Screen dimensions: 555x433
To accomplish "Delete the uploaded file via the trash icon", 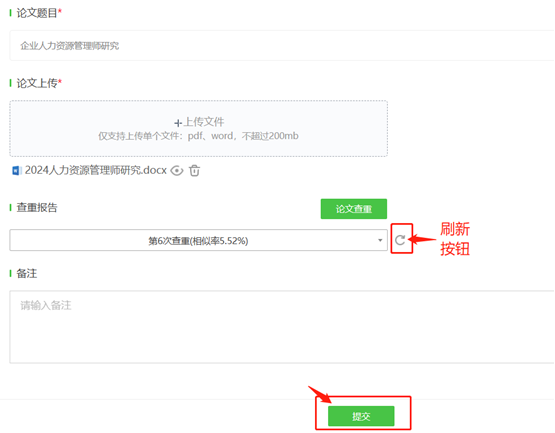I will 194,171.
